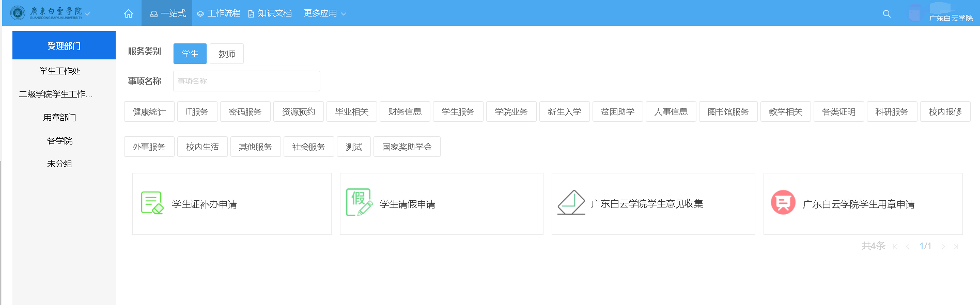Screen dimensions: 980x305
Task: Expand the 更多应用 dropdown
Action: [324, 13]
